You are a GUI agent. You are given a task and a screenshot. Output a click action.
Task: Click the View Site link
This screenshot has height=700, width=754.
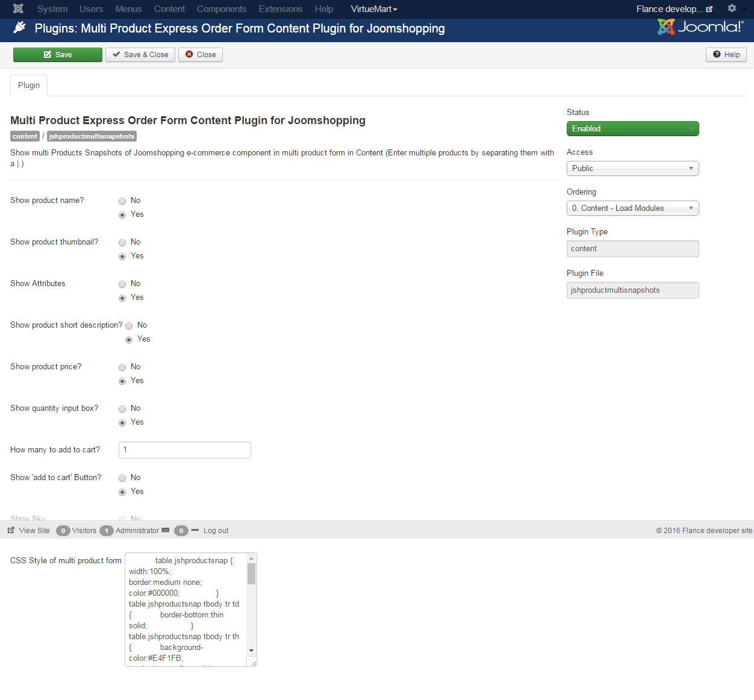click(x=34, y=531)
